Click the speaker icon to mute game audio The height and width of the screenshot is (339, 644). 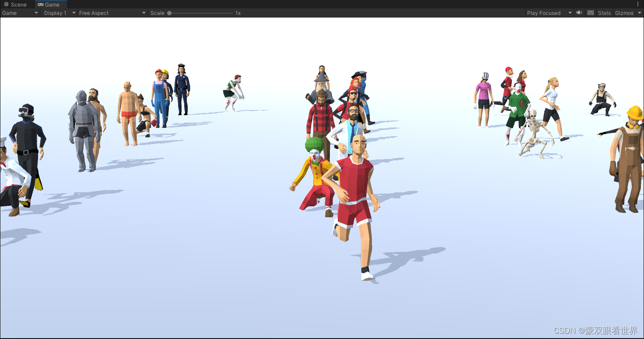click(x=579, y=13)
